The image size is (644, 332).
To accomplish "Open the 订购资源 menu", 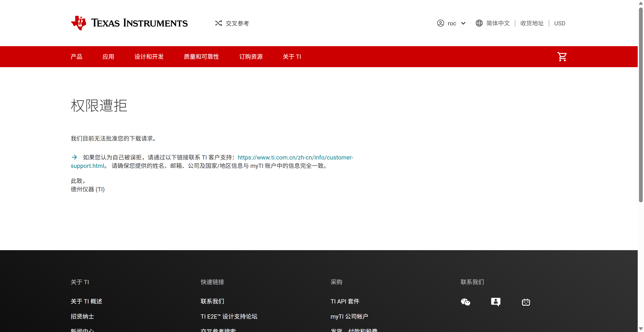I will pyautogui.click(x=251, y=56).
